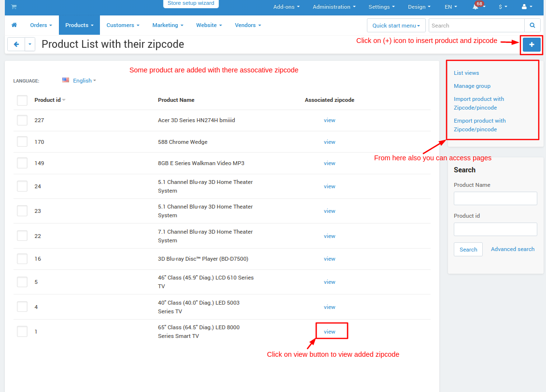
Task: Open the Quick start menu dropdown
Action: coord(396,26)
